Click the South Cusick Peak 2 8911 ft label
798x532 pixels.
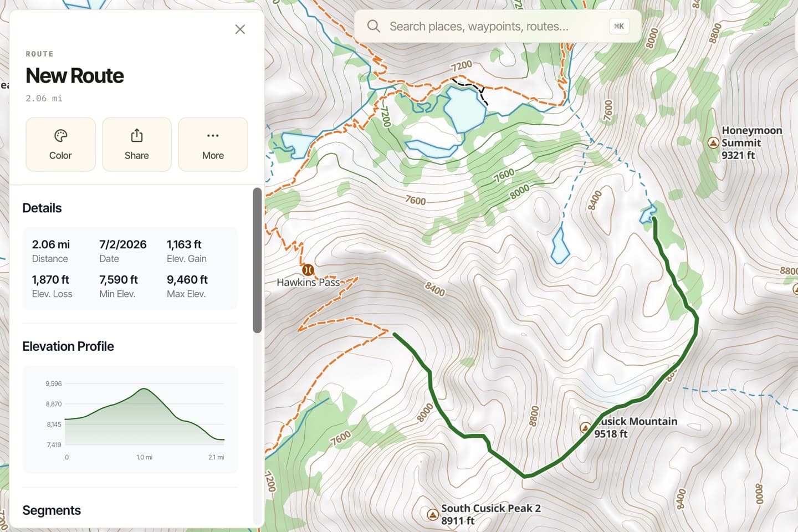(490, 514)
